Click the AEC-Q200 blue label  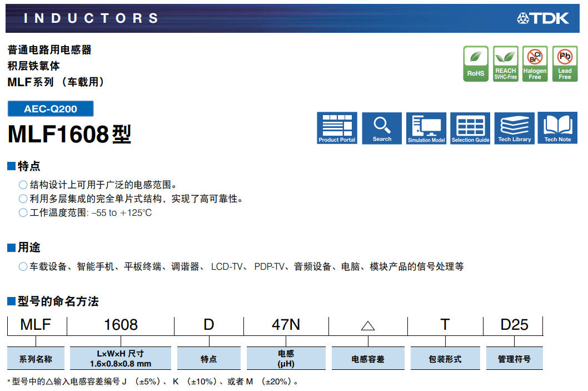pyautogui.click(x=51, y=109)
